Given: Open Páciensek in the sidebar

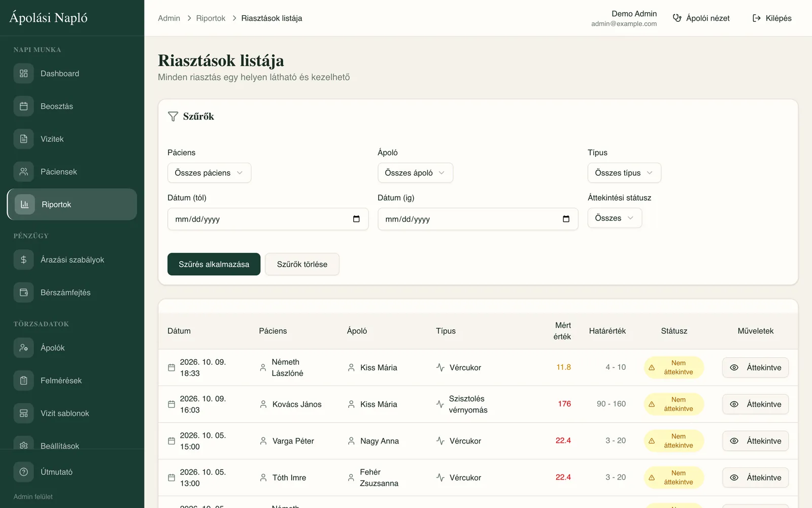Looking at the screenshot, I should pyautogui.click(x=72, y=172).
